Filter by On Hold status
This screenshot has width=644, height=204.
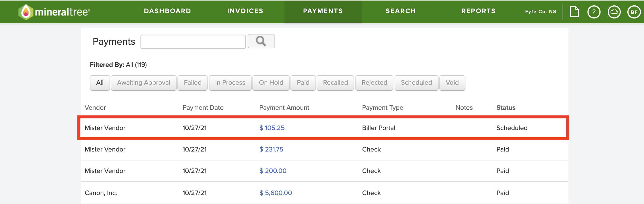click(x=271, y=83)
